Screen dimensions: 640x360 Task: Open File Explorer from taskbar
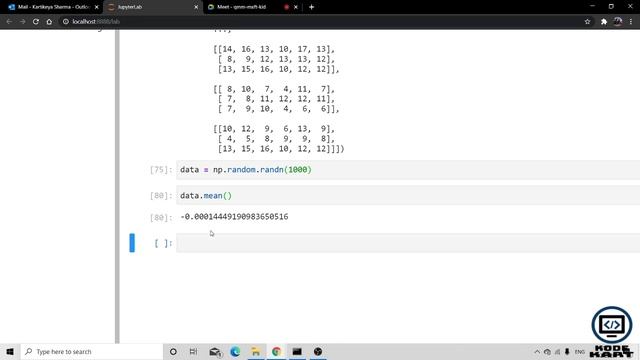click(x=256, y=351)
